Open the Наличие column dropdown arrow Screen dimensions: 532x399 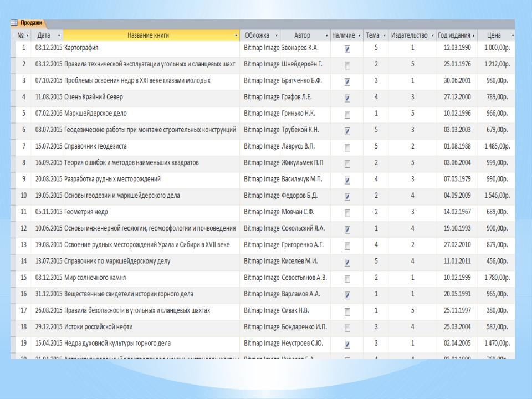tap(360, 35)
